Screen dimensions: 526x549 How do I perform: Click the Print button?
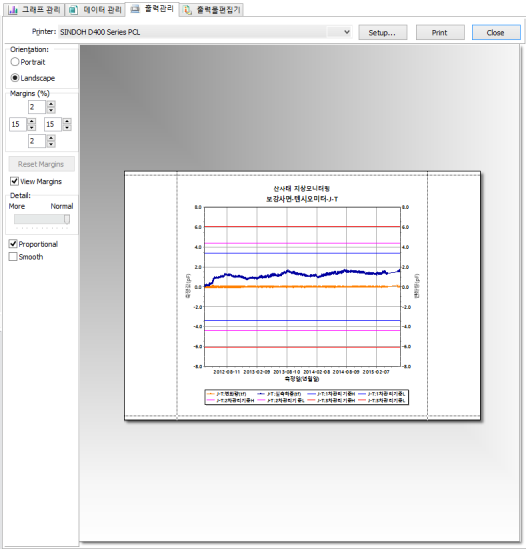pyautogui.click(x=440, y=33)
